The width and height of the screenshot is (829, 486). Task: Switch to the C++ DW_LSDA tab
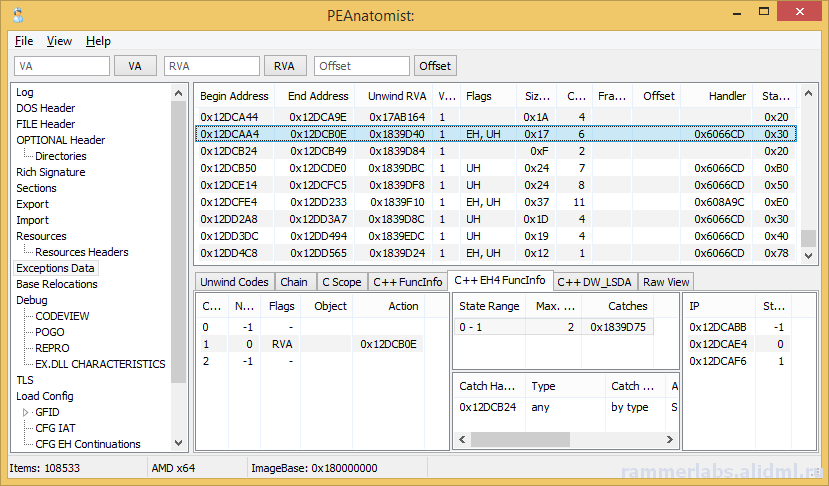[x=594, y=282]
